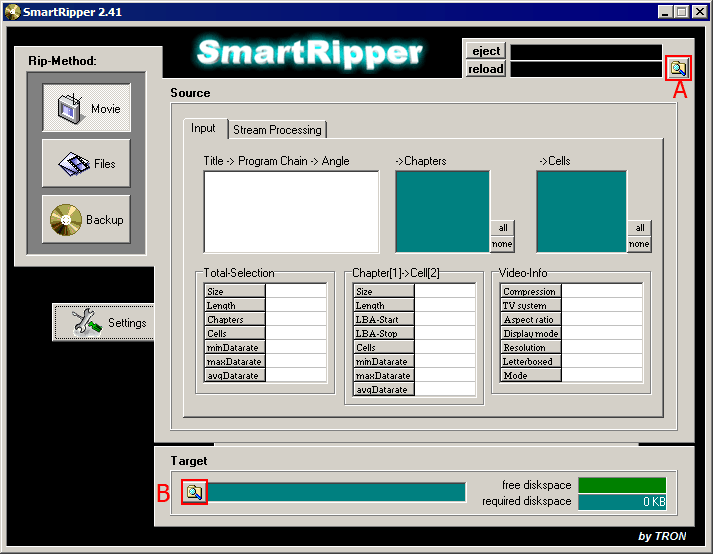Click Letterboxed in Video-Info
This screenshot has height=554, width=713.
coord(572,362)
